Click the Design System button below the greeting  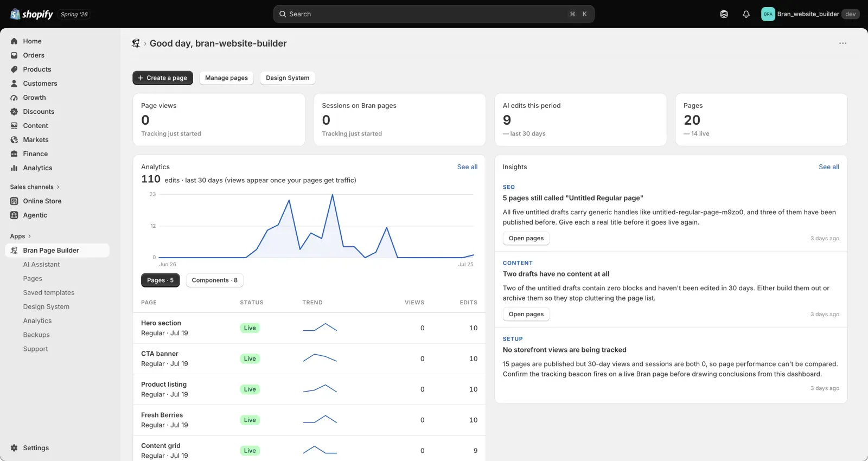click(288, 78)
